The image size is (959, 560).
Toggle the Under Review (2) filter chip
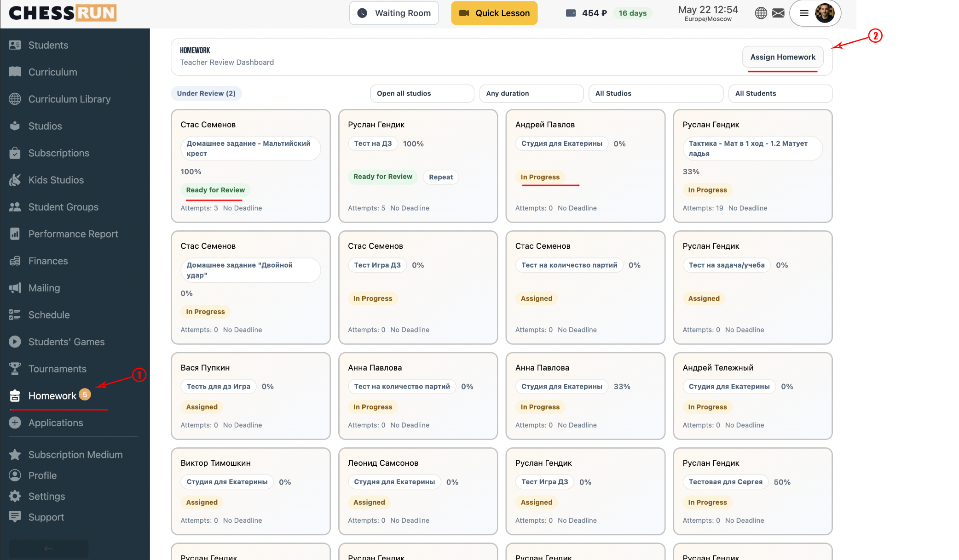206,93
